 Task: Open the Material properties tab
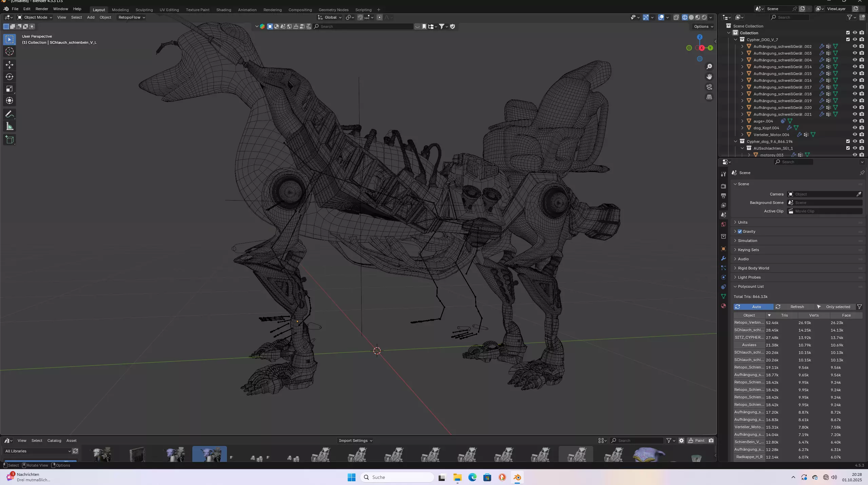pyautogui.click(x=724, y=306)
